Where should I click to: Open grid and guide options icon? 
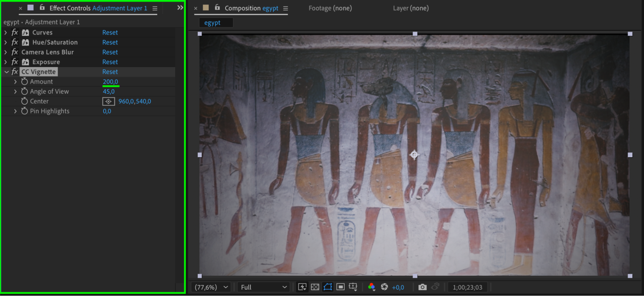[x=353, y=287]
